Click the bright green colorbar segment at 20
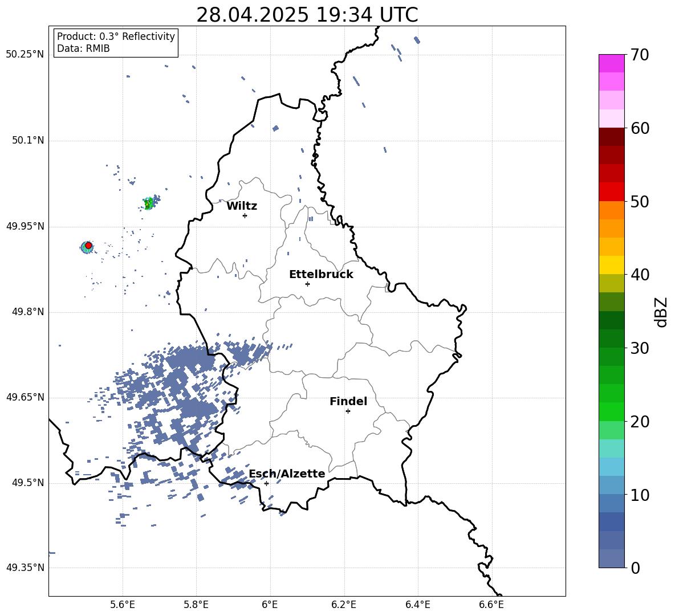 click(611, 412)
